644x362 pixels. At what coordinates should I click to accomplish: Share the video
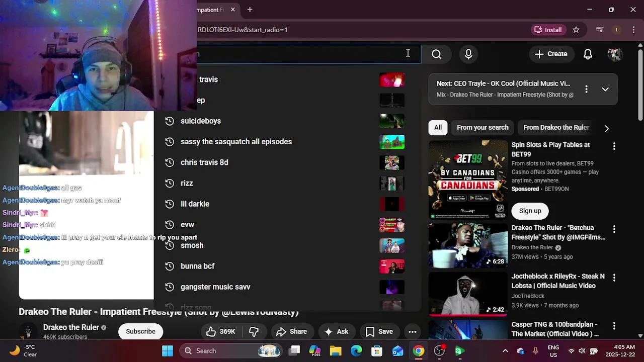[x=292, y=332]
